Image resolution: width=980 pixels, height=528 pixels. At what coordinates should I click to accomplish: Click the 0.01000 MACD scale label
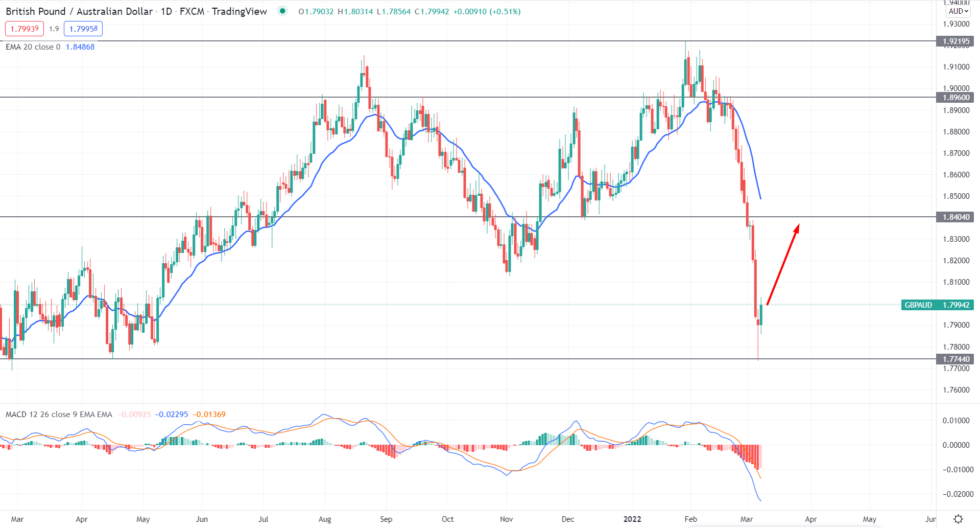pos(956,420)
